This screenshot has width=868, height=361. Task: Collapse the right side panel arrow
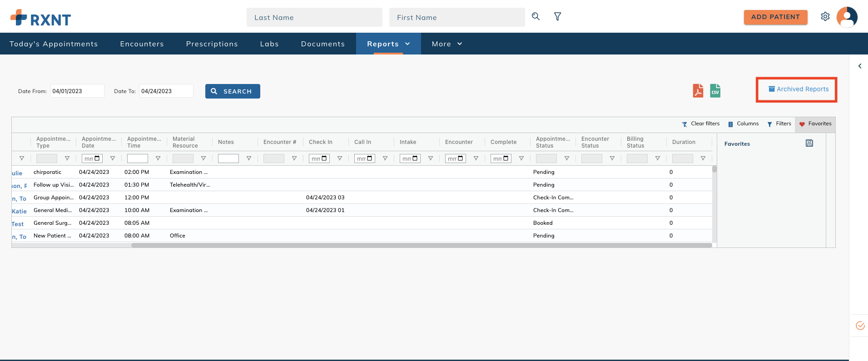coord(860,66)
